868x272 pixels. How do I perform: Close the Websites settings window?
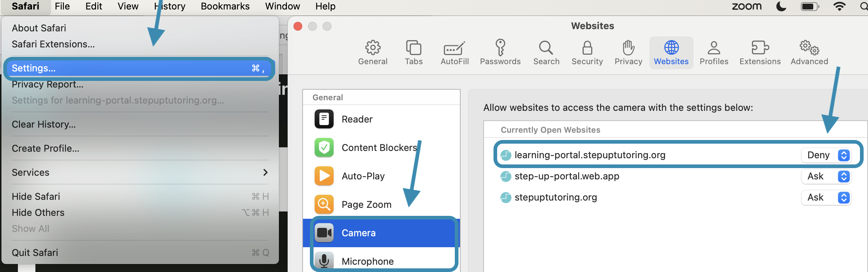click(298, 26)
